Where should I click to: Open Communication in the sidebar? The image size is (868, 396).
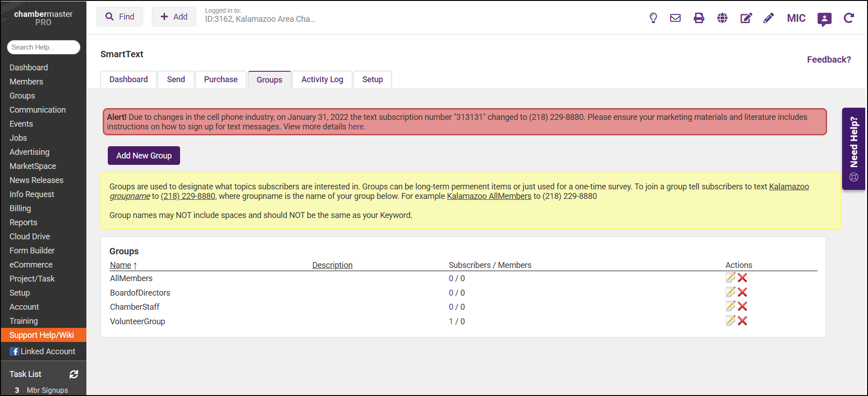tap(38, 110)
